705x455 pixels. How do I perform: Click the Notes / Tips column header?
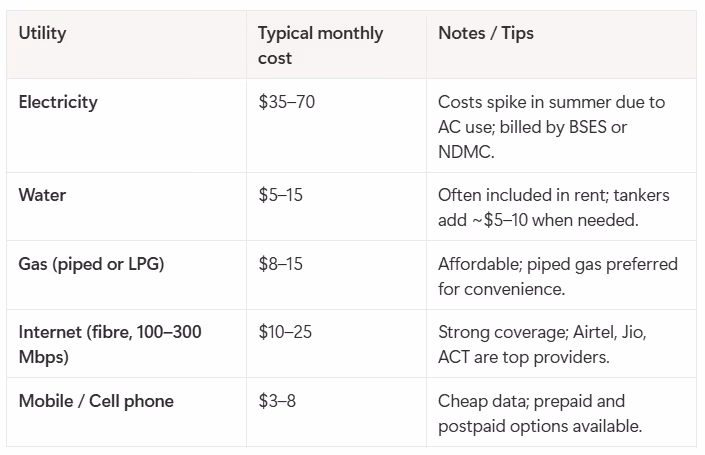tap(486, 33)
